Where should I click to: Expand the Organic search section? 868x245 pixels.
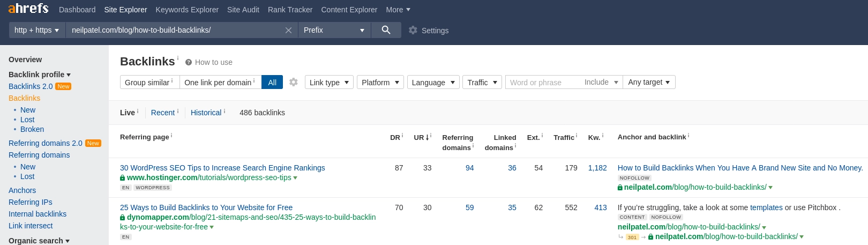pos(39,241)
